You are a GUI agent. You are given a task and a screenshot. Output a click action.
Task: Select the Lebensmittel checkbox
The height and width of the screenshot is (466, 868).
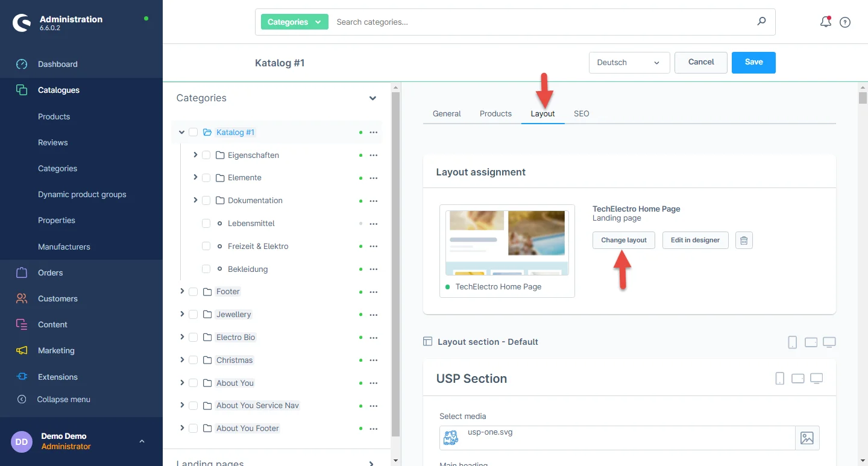click(206, 224)
